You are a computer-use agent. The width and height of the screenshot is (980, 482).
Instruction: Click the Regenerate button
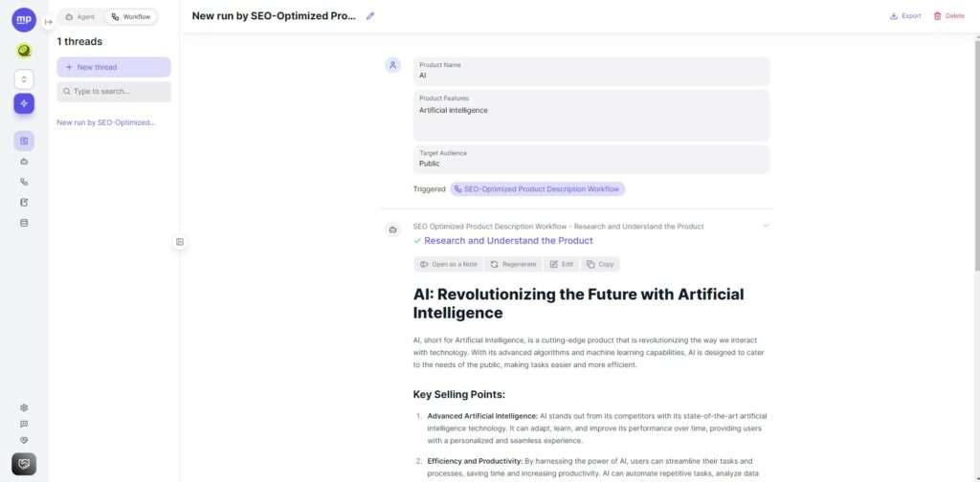[513, 264]
